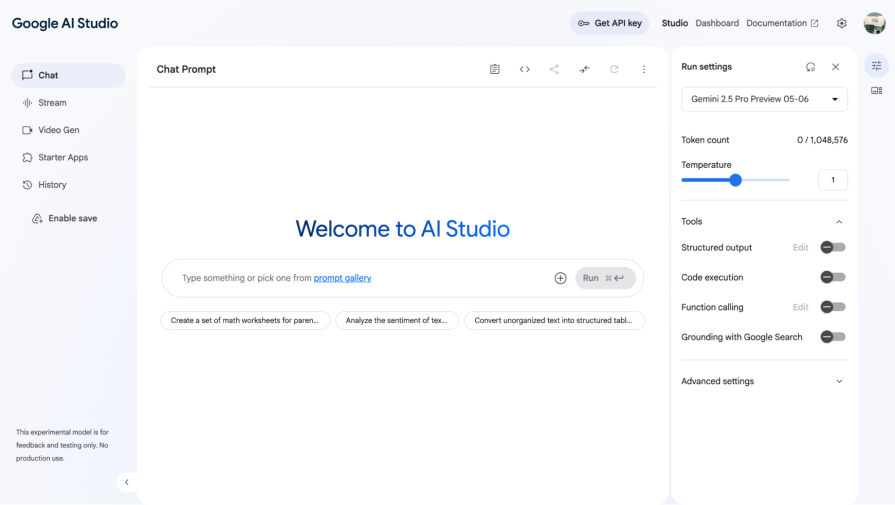Open the Gemini 2.5 Pro model dropdown
895x505 pixels.
coord(764,99)
